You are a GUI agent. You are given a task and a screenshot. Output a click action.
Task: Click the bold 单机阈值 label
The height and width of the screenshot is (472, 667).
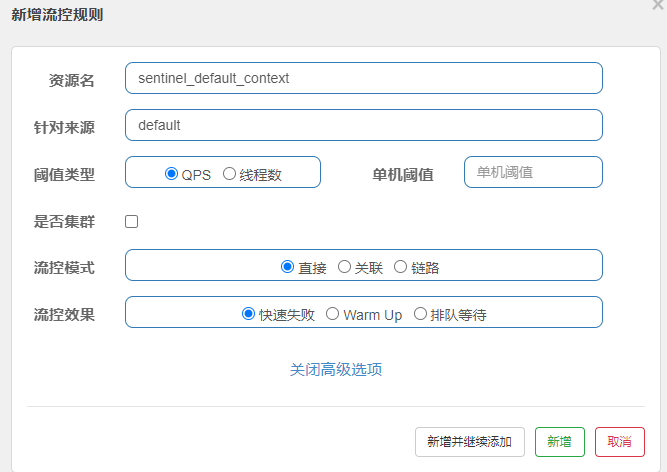click(403, 175)
